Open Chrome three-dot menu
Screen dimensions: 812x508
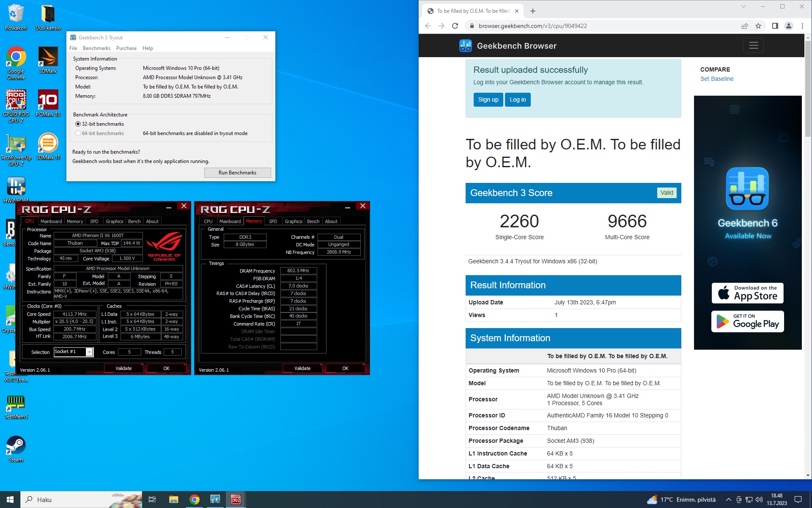[802, 26]
